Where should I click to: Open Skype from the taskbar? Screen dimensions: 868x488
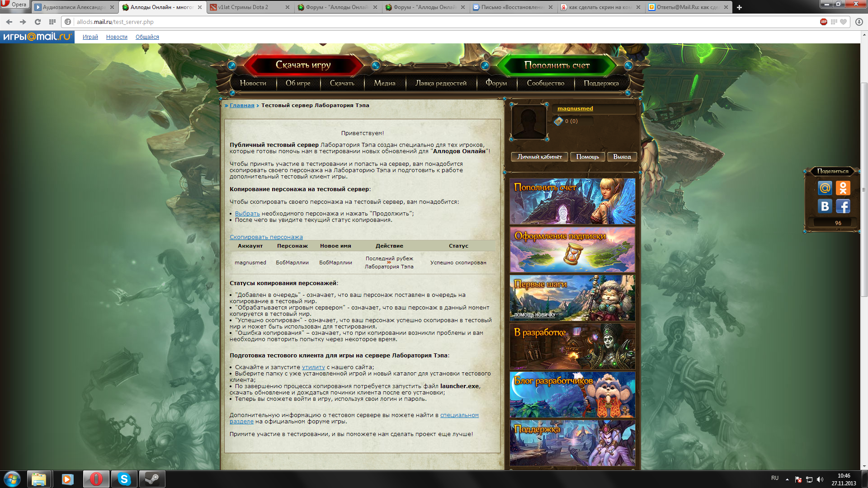click(124, 479)
